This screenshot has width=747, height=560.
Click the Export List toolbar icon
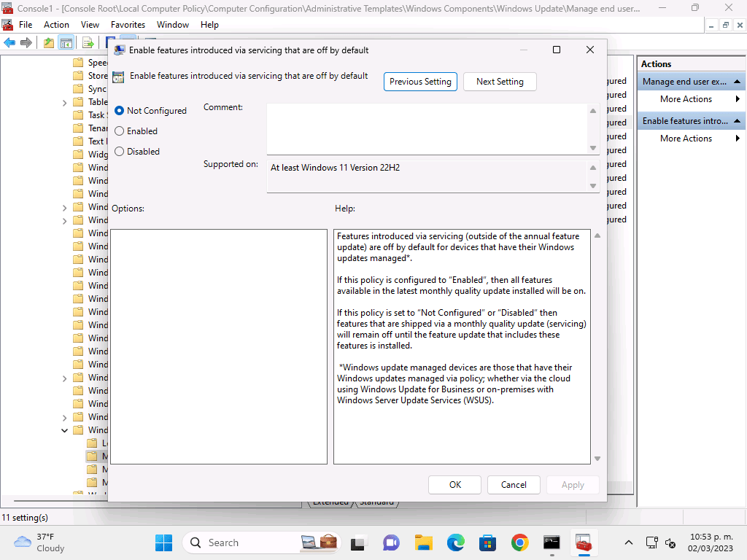[88, 42]
